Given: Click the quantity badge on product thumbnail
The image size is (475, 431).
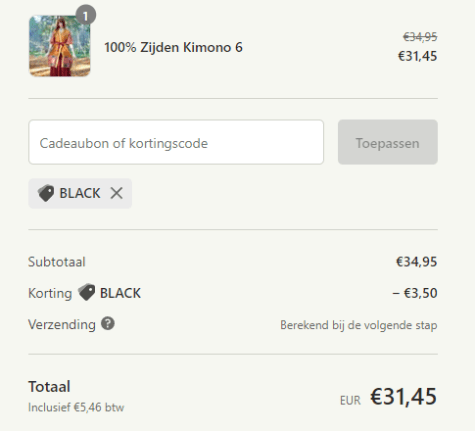Looking at the screenshot, I should pos(86,15).
